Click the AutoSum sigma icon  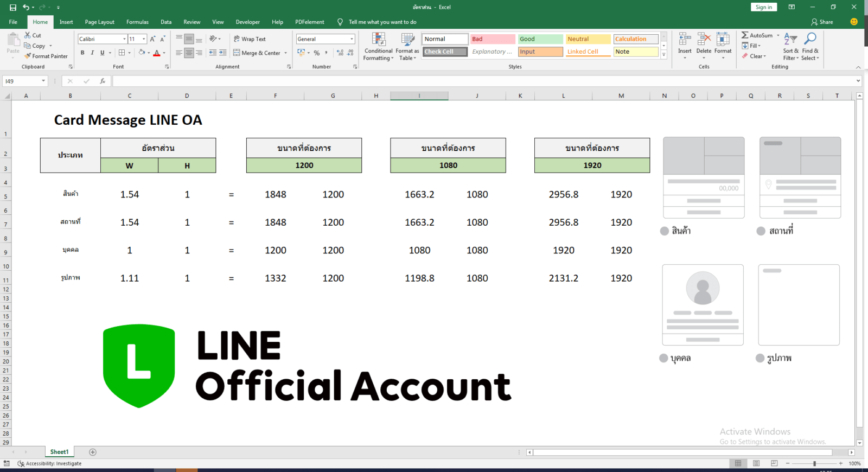coord(745,35)
